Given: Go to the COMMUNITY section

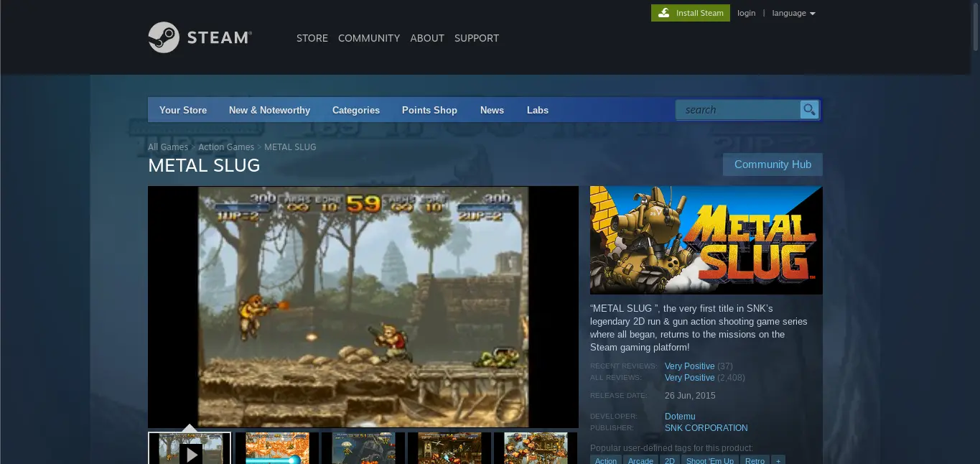Looking at the screenshot, I should point(369,38).
